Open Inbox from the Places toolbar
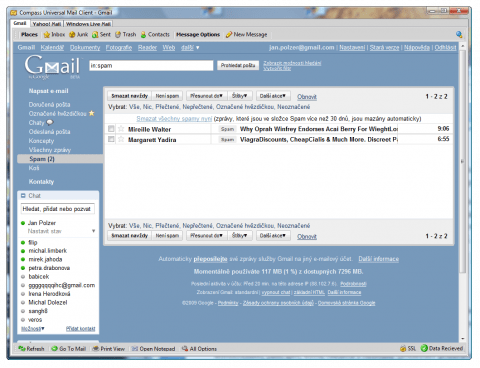480x368 pixels. (x=54, y=34)
